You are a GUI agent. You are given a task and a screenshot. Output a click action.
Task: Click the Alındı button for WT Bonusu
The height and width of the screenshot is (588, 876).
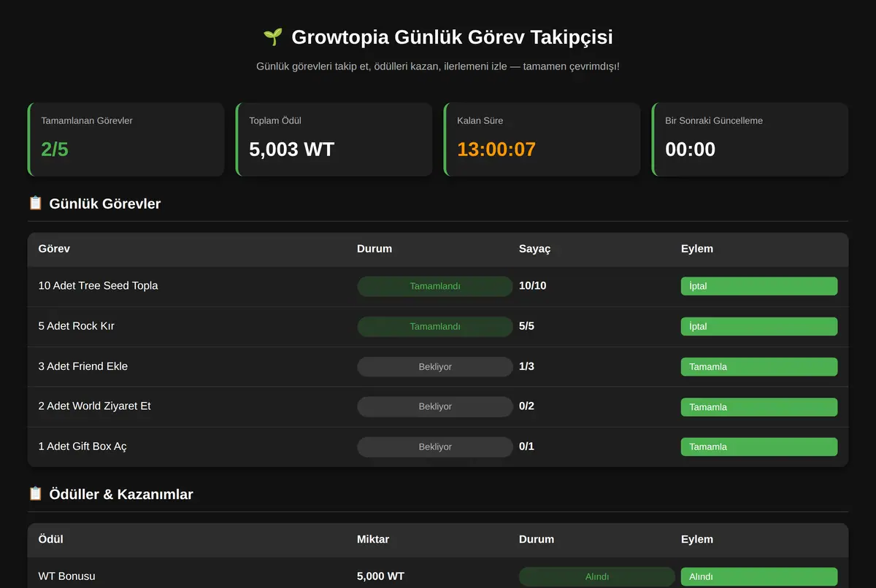759,576
